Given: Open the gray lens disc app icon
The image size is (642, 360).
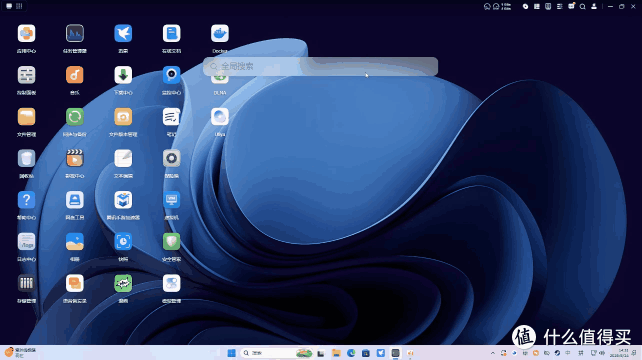Looking at the screenshot, I should point(171,158).
